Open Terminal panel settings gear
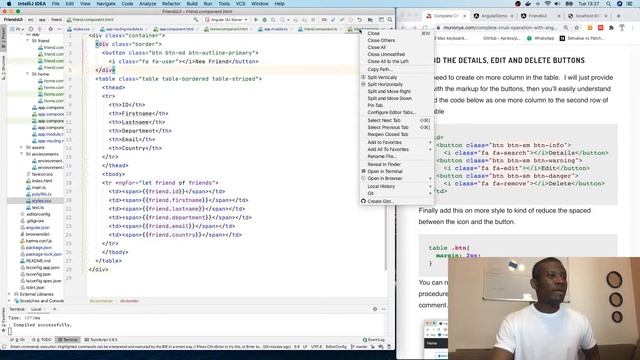Image resolution: width=640 pixels, height=360 pixels. (x=375, y=309)
